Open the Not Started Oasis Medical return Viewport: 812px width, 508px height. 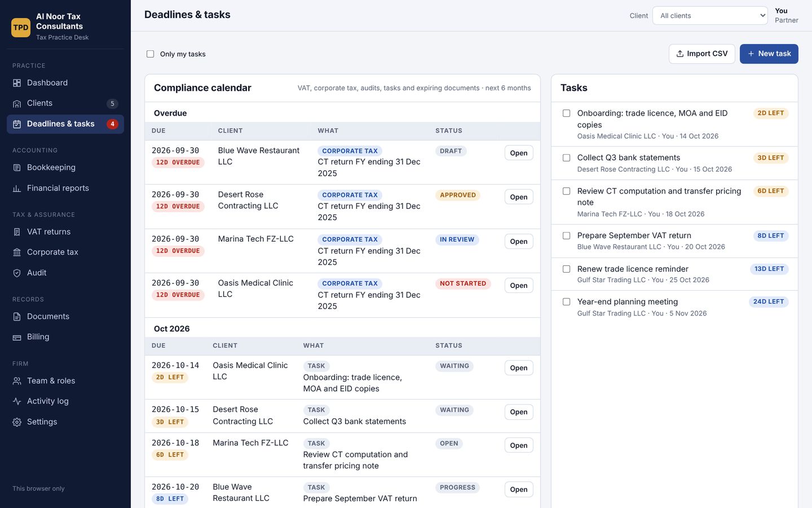(519, 286)
